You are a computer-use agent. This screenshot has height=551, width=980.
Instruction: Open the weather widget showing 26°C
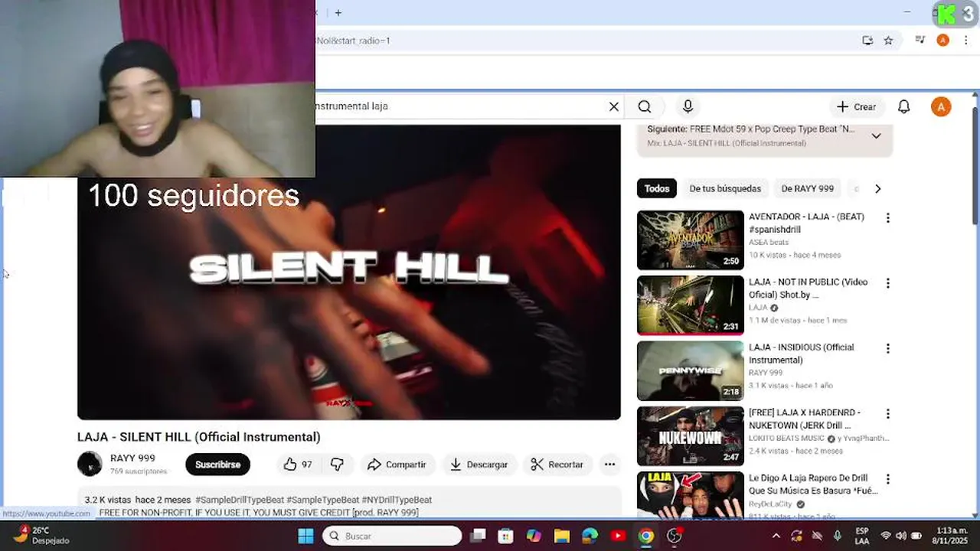42,535
